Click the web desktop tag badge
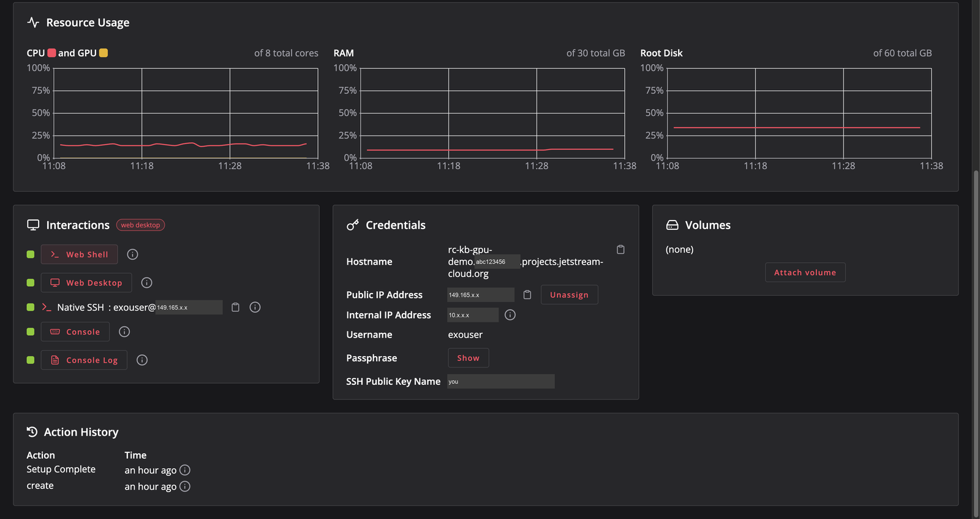This screenshot has height=519, width=980. coord(140,225)
